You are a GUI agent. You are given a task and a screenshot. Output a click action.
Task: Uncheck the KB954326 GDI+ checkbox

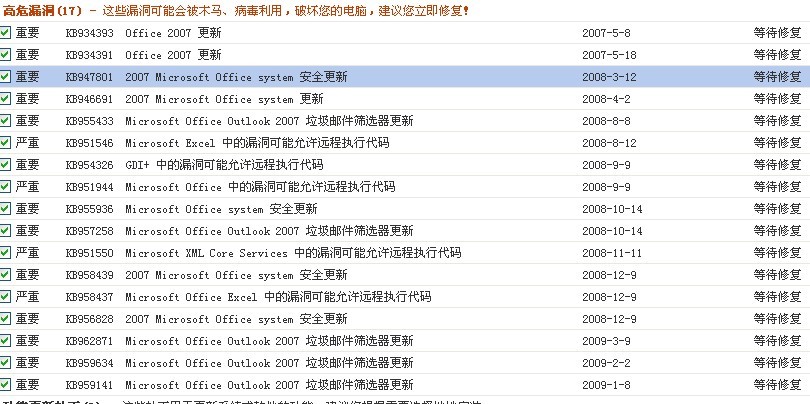[5, 165]
